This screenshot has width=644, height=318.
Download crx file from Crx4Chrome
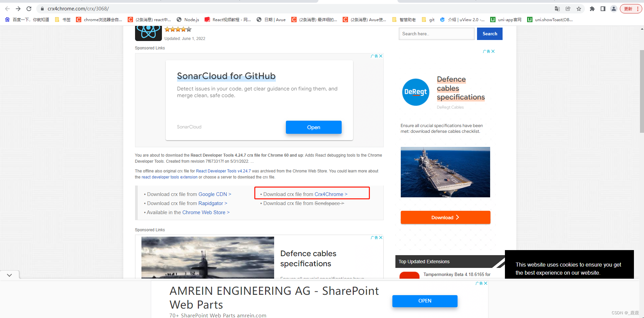[x=331, y=194]
